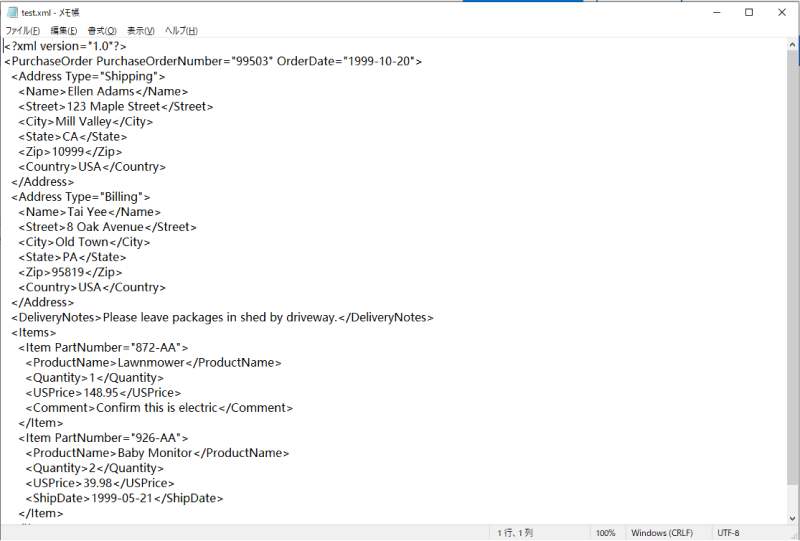Image resolution: width=800 pixels, height=541 pixels.
Task: Minimize the Notepad window
Action: [717, 12]
